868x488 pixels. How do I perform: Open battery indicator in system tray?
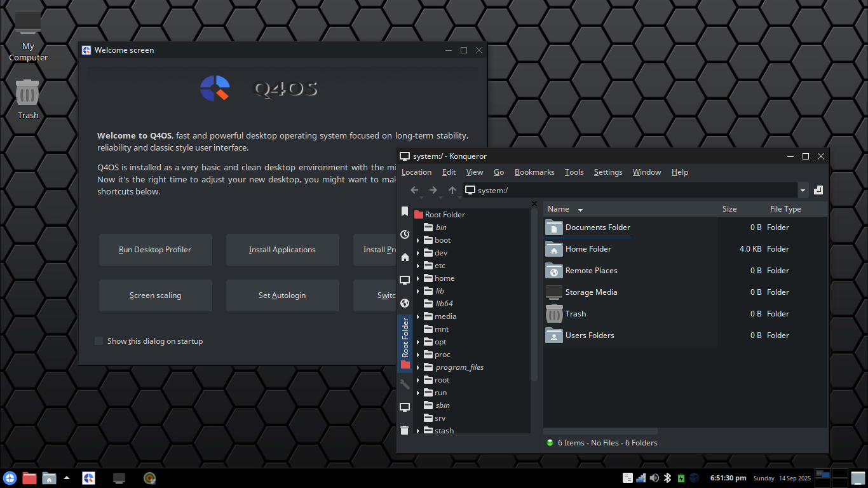click(x=681, y=478)
